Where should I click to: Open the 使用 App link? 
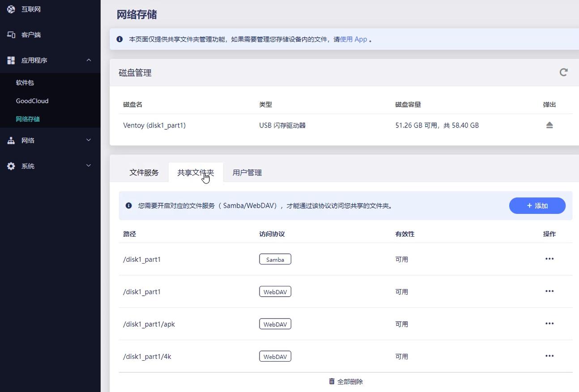tap(354, 39)
